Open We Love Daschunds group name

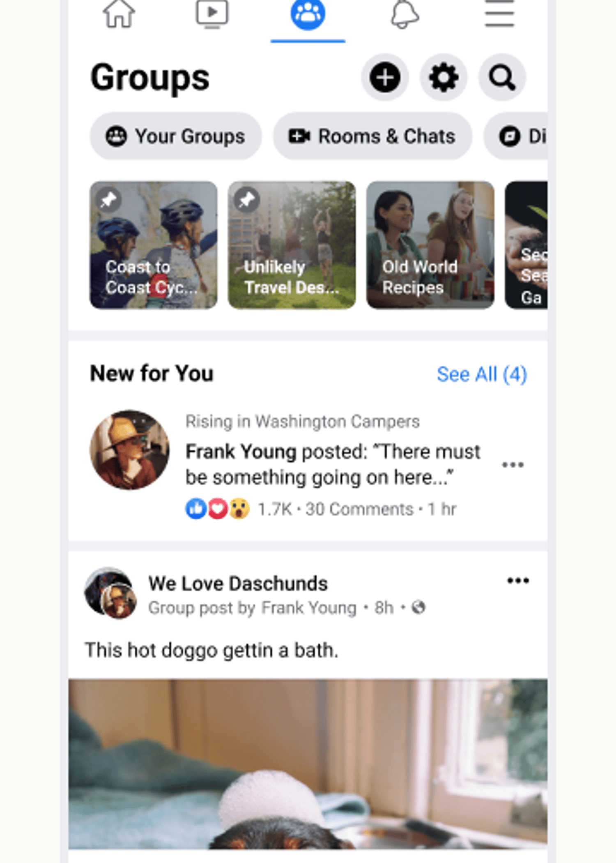click(x=238, y=584)
